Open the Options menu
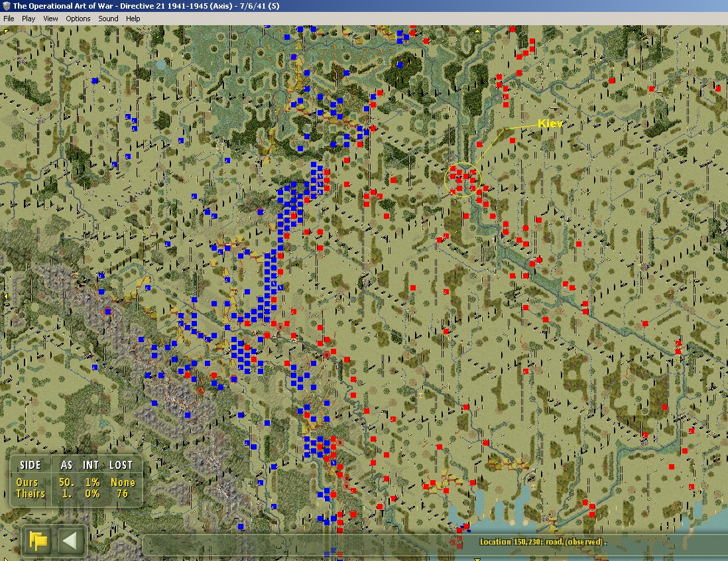This screenshot has width=728, height=561. (78, 19)
